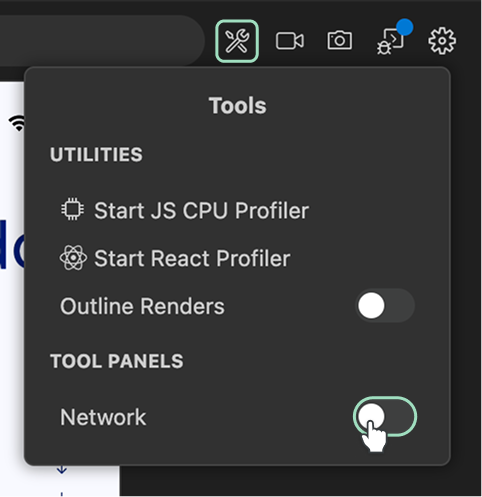Close the Tools wrench-and-screwdriver menu button
Image resolution: width=482 pixels, height=497 pixels.
pyautogui.click(x=237, y=41)
